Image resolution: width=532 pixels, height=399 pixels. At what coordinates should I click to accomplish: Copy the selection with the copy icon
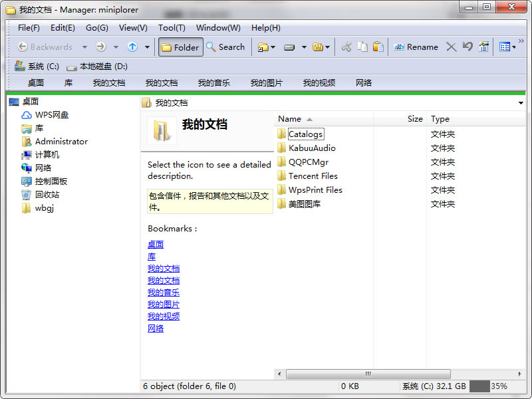click(x=361, y=47)
